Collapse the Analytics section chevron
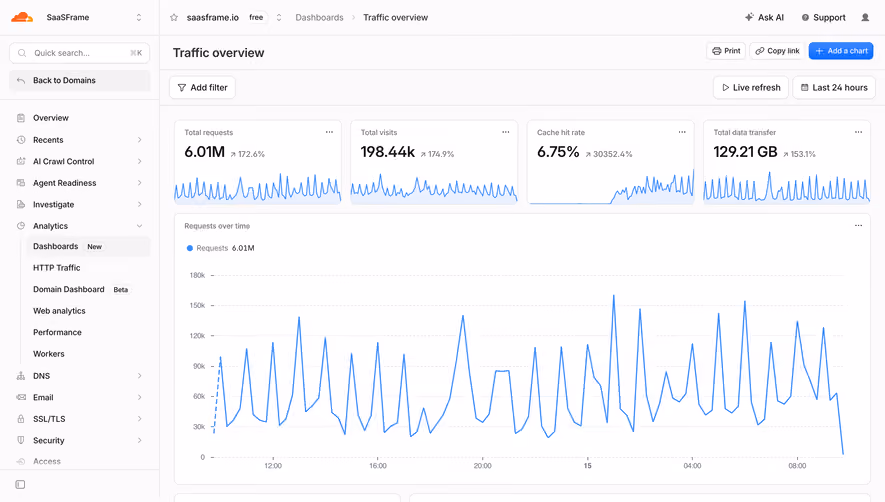This screenshot has width=885, height=502. click(139, 226)
